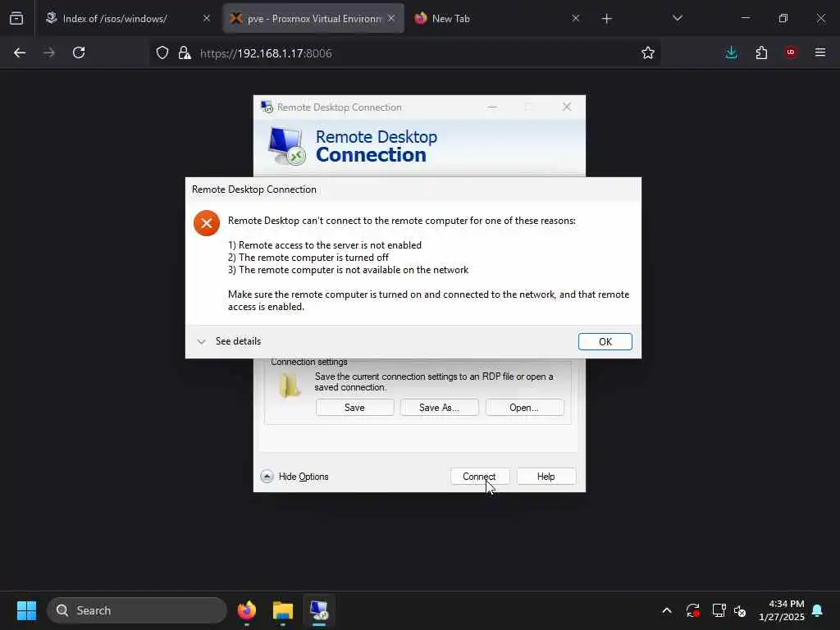Screen dimensions: 840x630
Task: Collapse options with Hide Options
Action: click(294, 477)
